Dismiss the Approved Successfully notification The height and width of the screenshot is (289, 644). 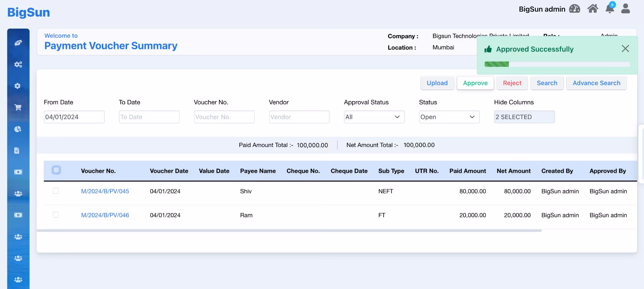(625, 49)
